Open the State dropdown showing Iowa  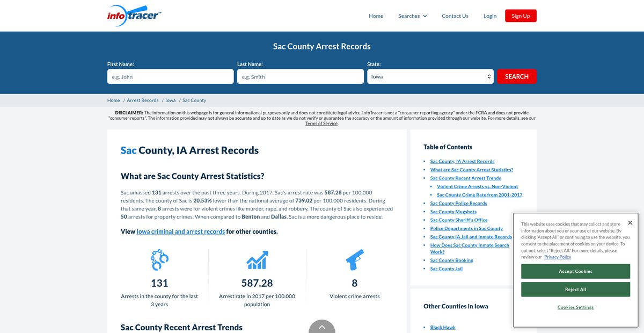(x=430, y=77)
